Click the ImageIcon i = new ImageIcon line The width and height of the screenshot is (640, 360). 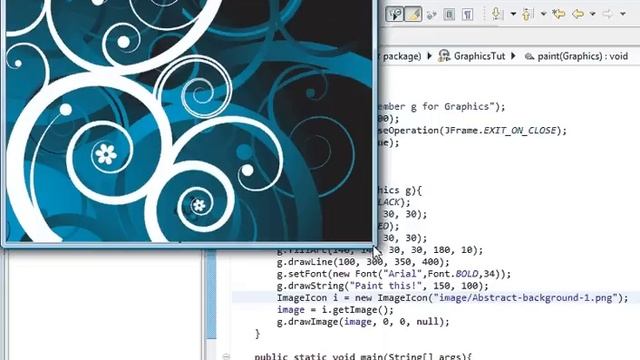[x=453, y=298]
